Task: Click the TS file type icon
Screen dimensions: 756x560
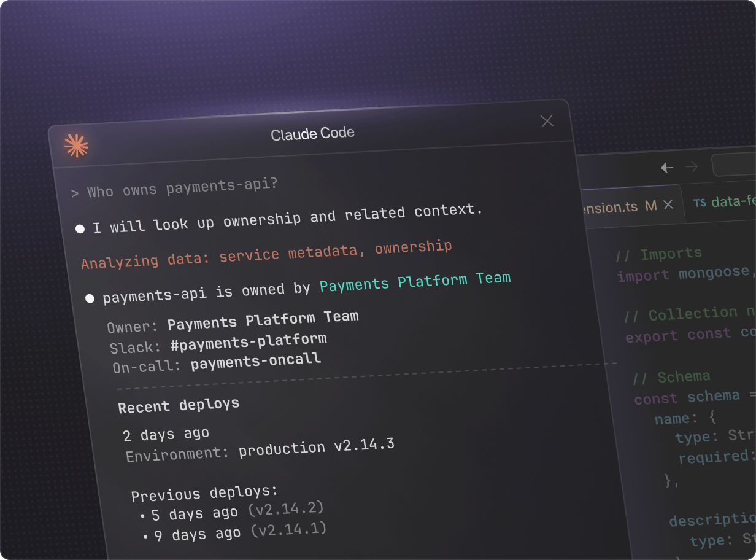Action: coord(700,203)
